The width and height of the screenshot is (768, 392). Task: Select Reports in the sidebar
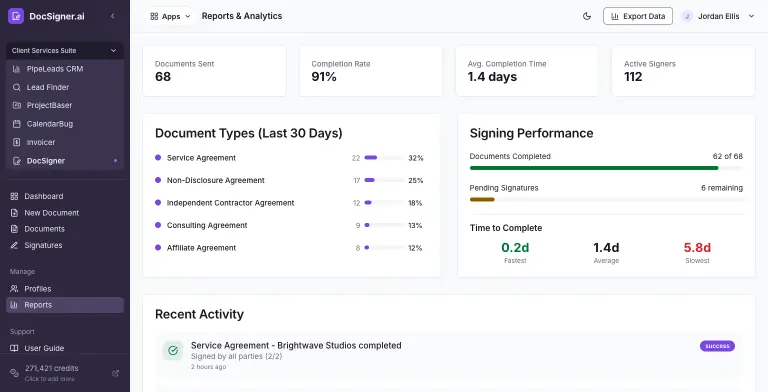pos(65,305)
